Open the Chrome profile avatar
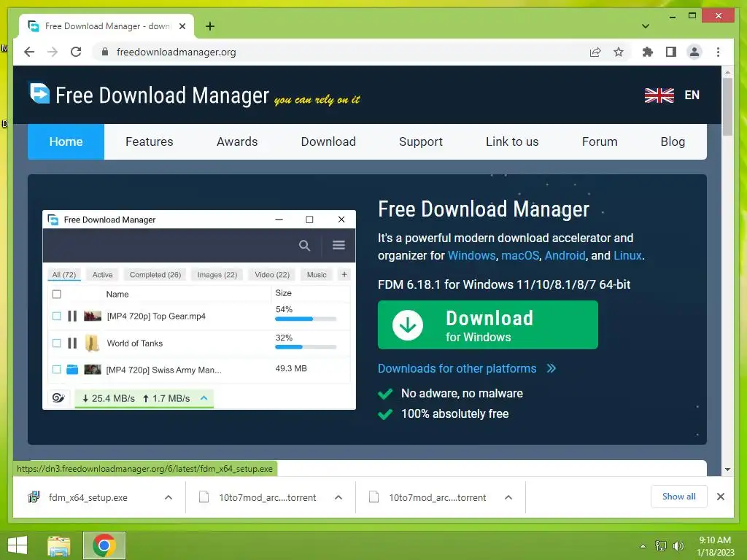This screenshot has height=560, width=747. pos(694,52)
